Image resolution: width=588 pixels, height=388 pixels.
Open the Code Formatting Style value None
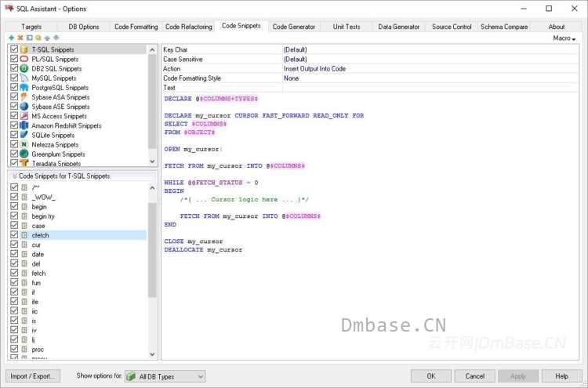[430, 78]
